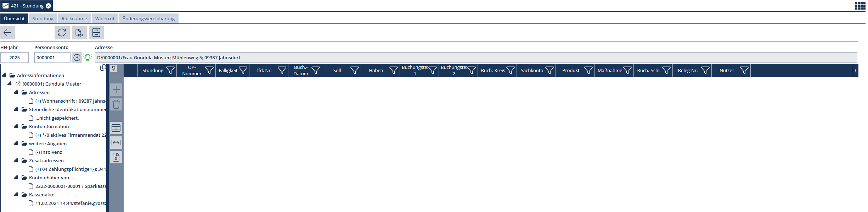This screenshot has height=212, width=868.
Task: Collapse the Zusatzadressen folder node
Action: 16,161
